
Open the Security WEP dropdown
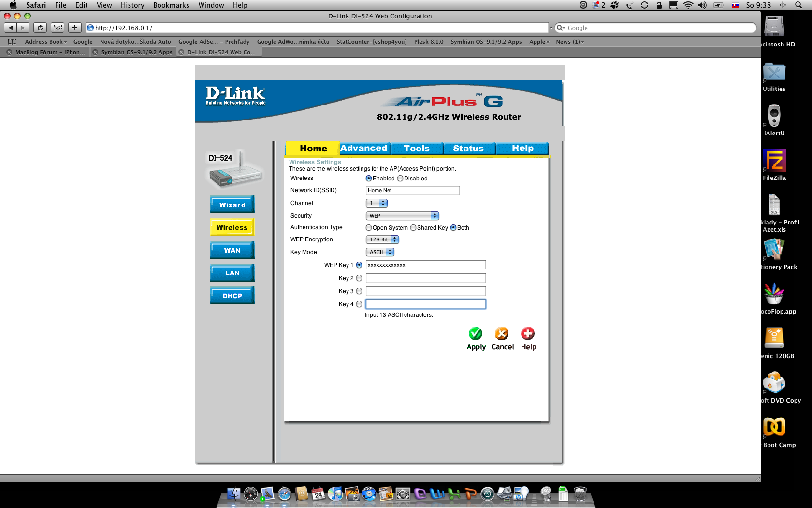coord(403,216)
